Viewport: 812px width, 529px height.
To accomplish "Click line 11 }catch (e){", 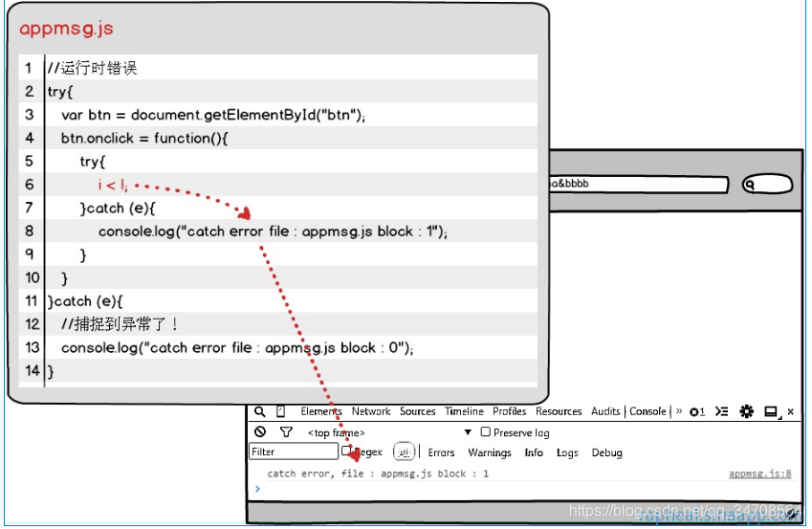I will tap(85, 301).
